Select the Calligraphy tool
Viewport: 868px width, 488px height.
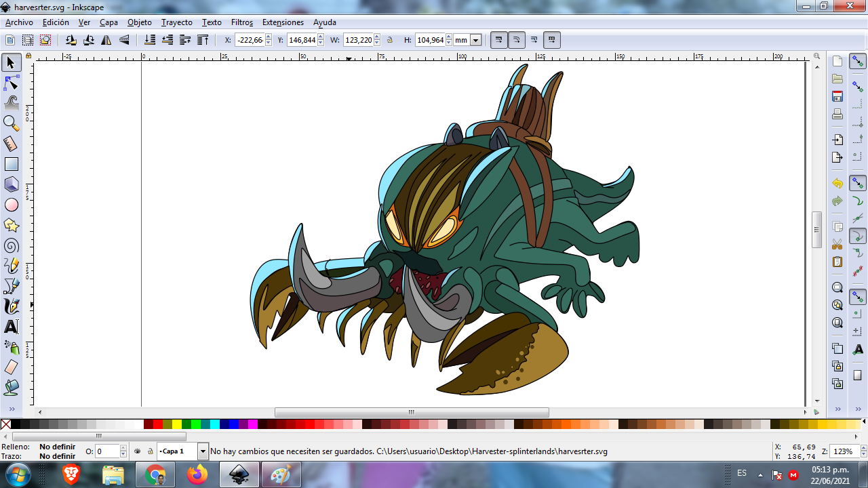coord(11,306)
